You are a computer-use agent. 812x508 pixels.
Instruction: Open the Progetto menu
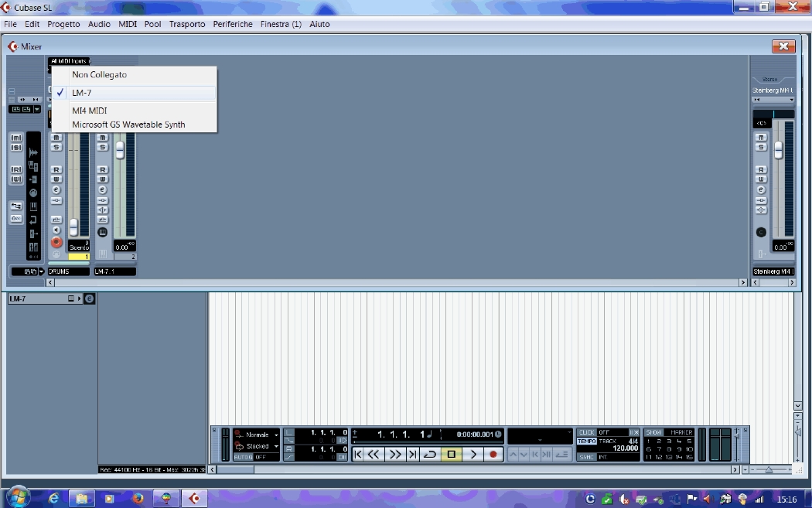(x=63, y=24)
